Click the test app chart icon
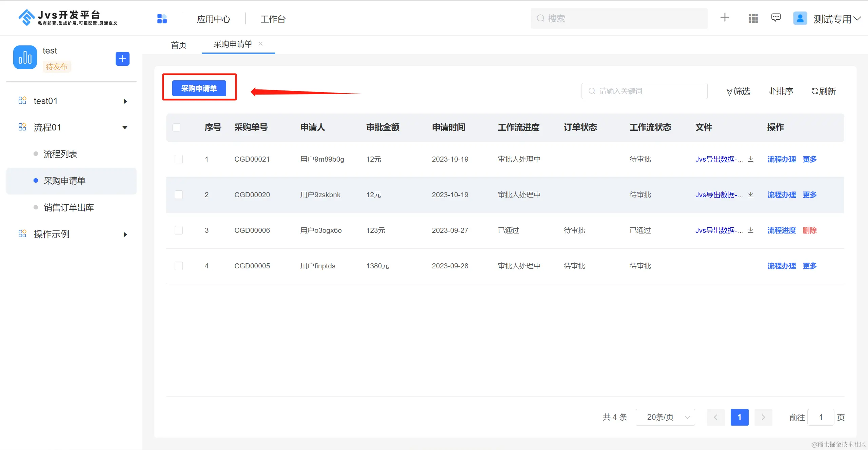The width and height of the screenshot is (868, 450). [x=25, y=58]
